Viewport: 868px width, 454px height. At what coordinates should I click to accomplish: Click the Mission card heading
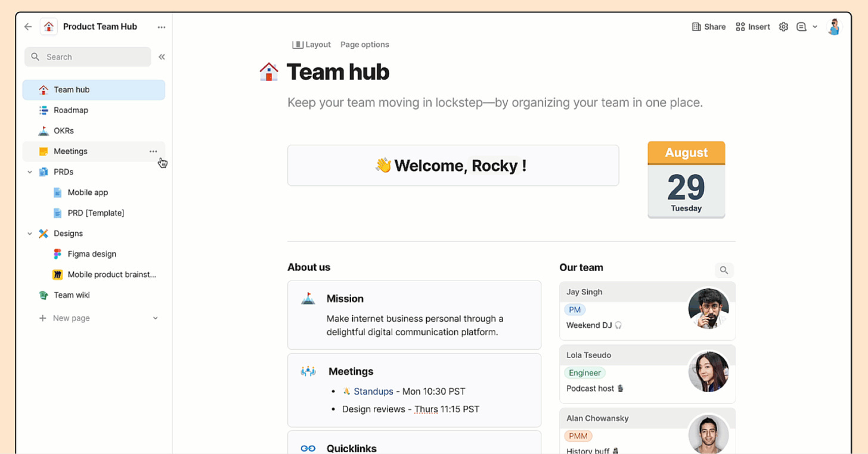[345, 298]
